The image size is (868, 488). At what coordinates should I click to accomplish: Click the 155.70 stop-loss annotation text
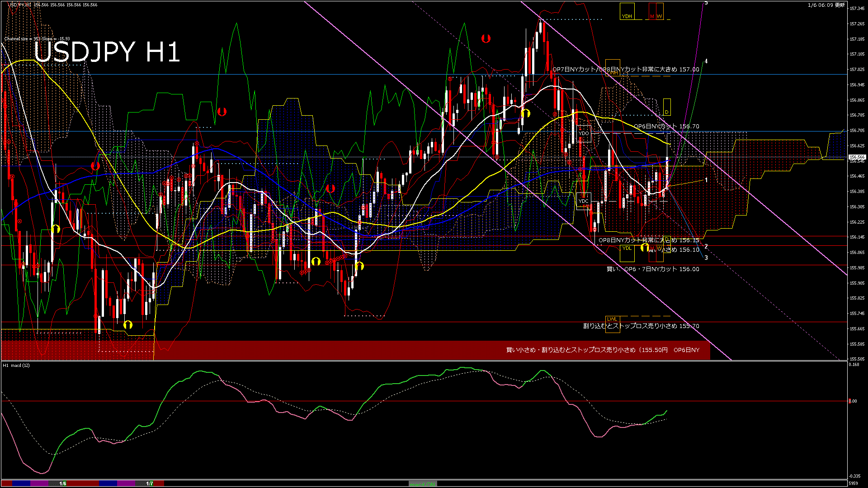642,326
